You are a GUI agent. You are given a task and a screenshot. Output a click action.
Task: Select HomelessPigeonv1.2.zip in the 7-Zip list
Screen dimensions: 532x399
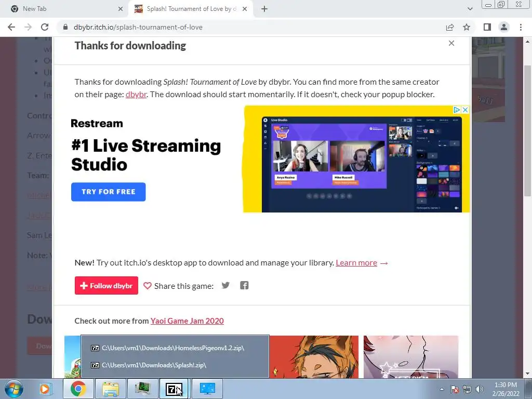point(175,348)
